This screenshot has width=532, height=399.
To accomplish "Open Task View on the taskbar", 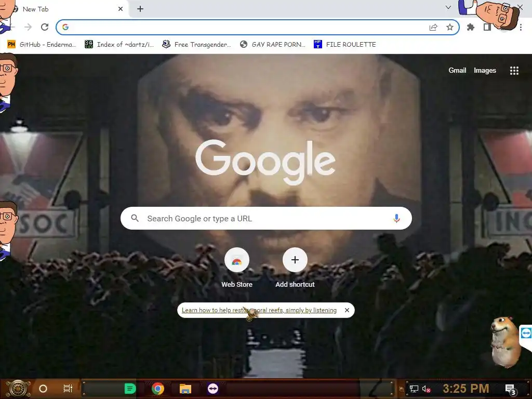I will pyautogui.click(x=68, y=389).
